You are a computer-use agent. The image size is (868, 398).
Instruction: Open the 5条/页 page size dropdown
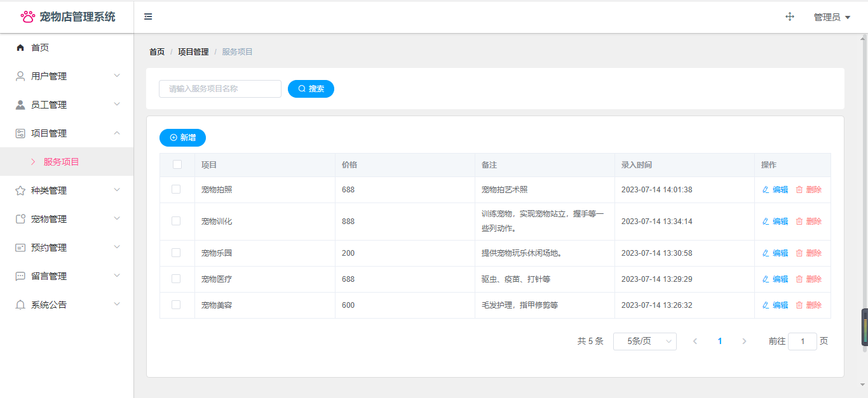(644, 342)
